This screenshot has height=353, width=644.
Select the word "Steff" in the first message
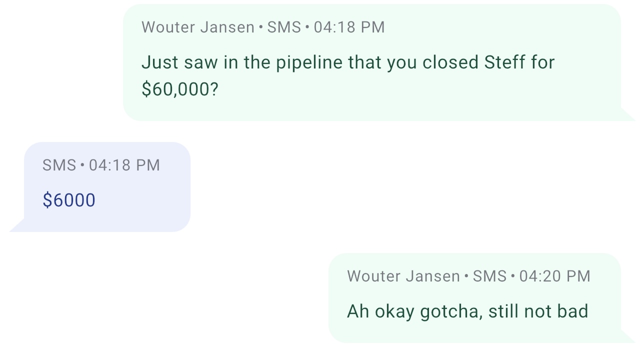point(505,62)
